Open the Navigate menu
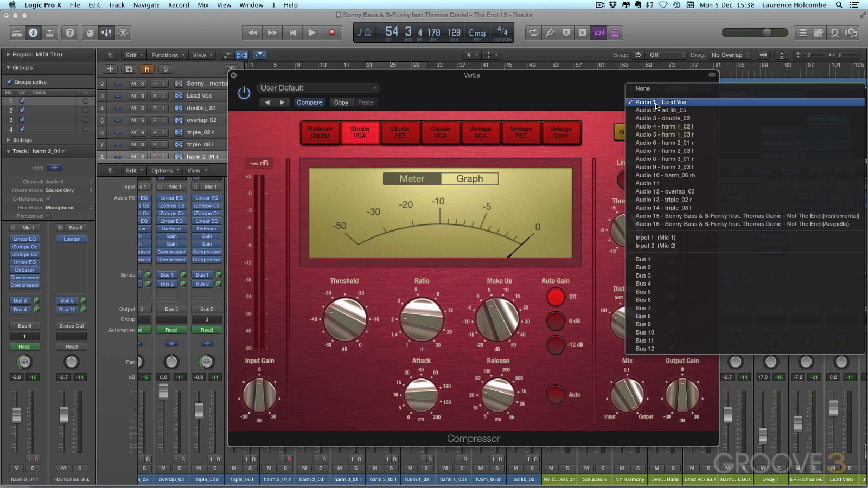Viewport: 868px width, 488px height. tap(146, 5)
